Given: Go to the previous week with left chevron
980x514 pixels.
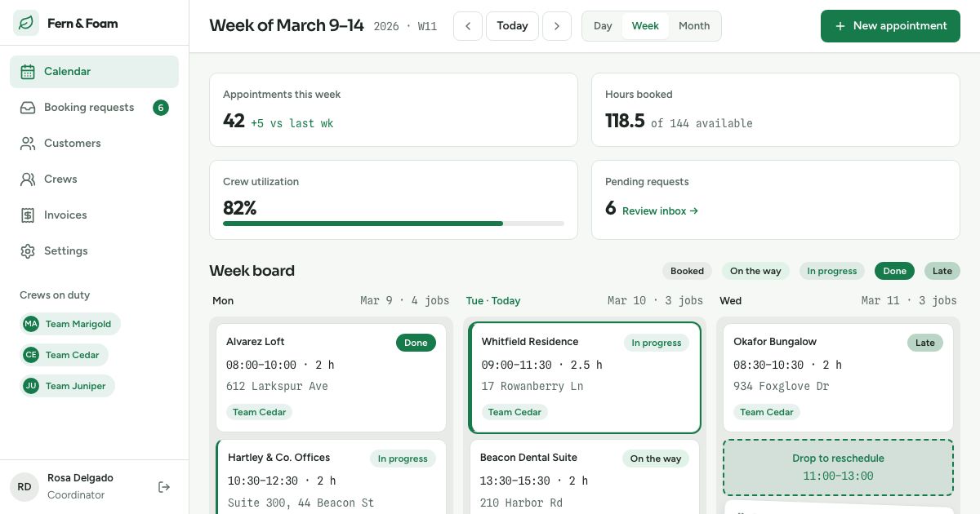Looking at the screenshot, I should point(468,26).
